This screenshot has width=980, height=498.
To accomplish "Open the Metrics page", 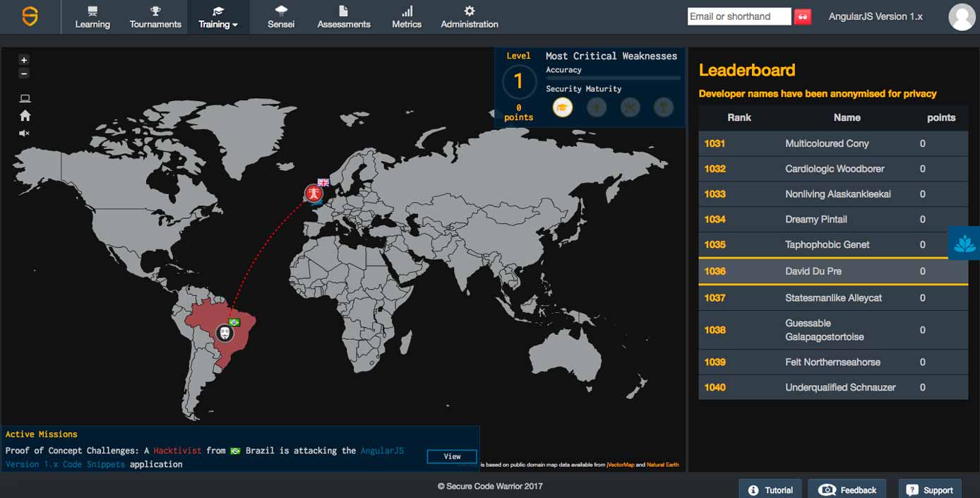I will point(407,17).
